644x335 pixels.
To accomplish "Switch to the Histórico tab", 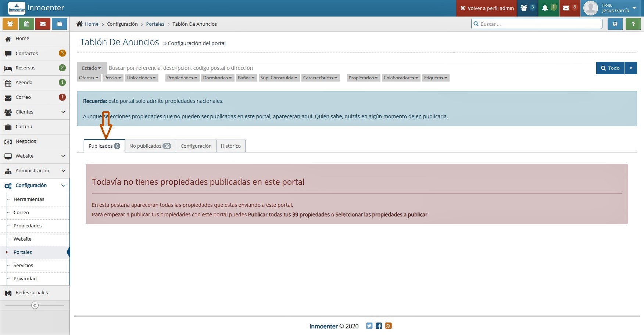I will [x=231, y=146].
